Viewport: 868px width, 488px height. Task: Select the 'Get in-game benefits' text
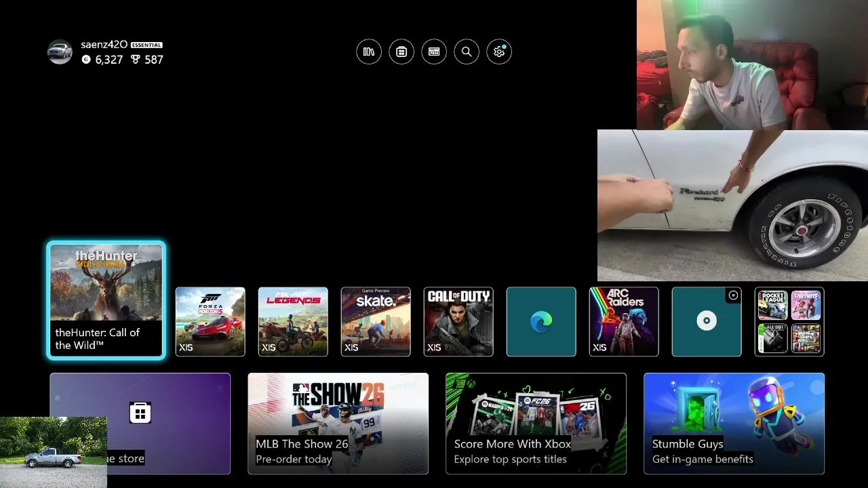tap(703, 459)
